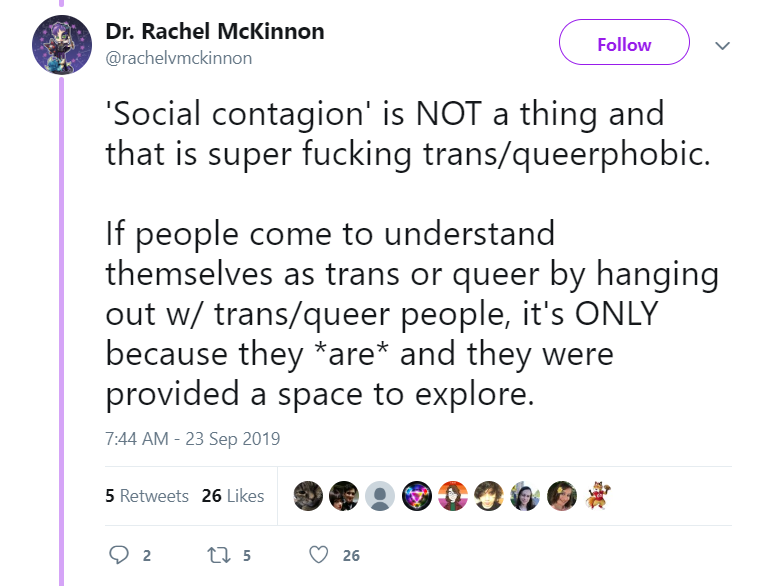Click the reply speech bubble icon
This screenshot has height=586, width=763.
point(119,555)
